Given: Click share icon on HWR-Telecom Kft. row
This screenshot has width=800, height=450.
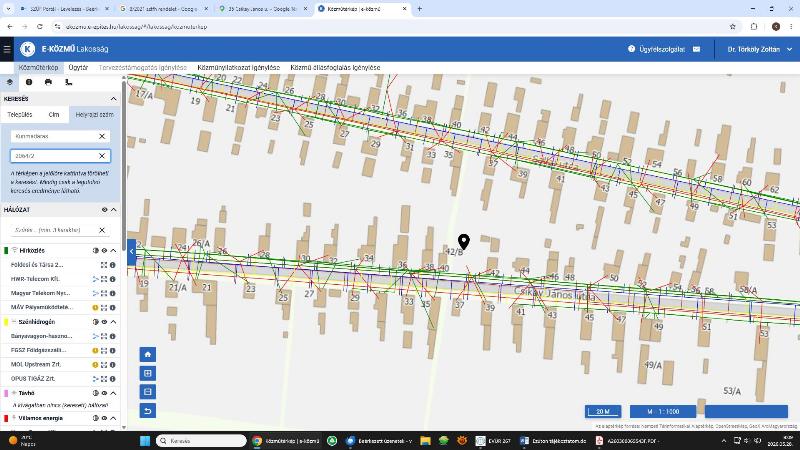Looking at the screenshot, I should (95, 279).
